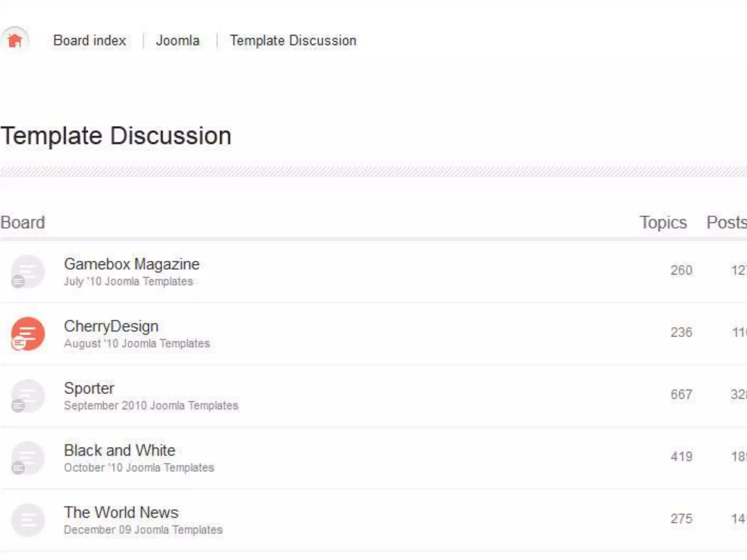Click Sporter topic count 667
Image resolution: width=747 pixels, height=560 pixels.
[x=681, y=394]
